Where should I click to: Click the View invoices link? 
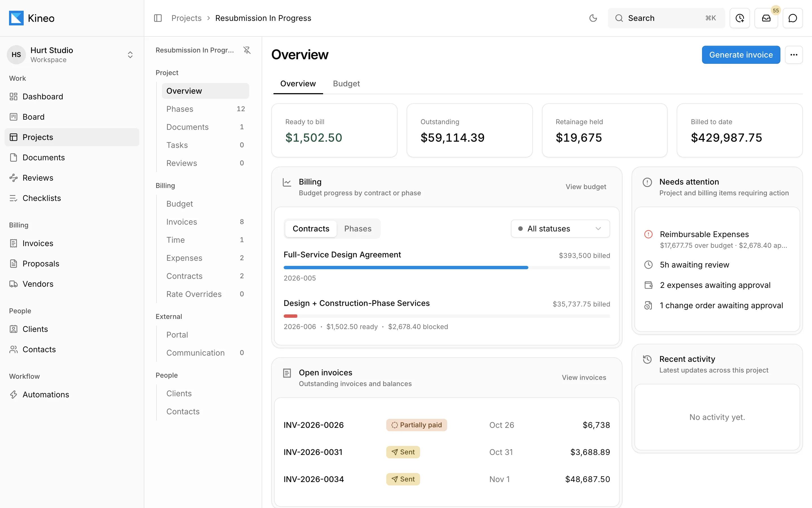click(584, 378)
